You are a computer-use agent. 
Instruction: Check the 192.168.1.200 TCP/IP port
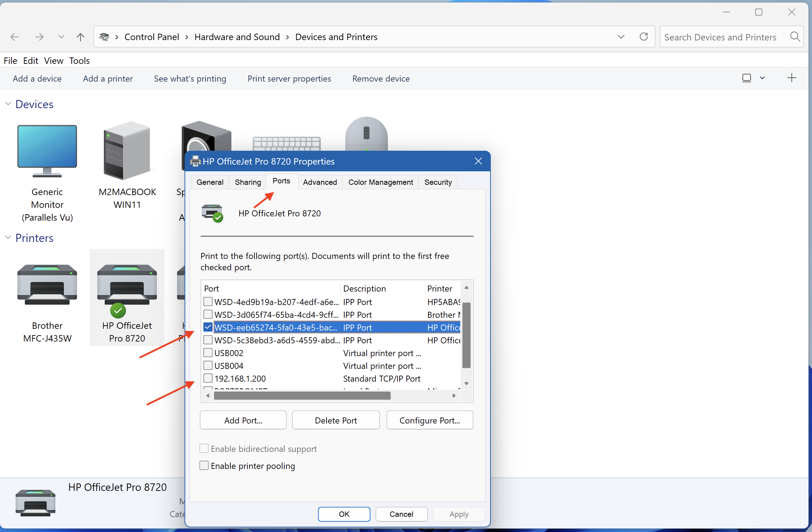pyautogui.click(x=208, y=378)
